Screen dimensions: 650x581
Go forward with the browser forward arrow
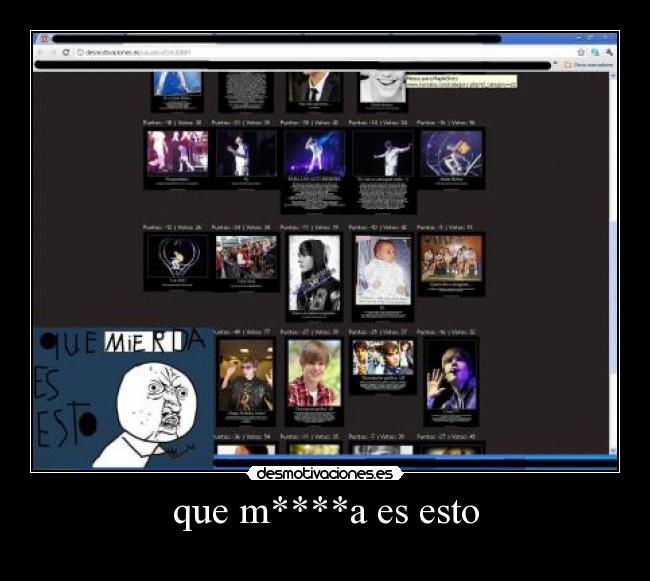pyautogui.click(x=53, y=52)
